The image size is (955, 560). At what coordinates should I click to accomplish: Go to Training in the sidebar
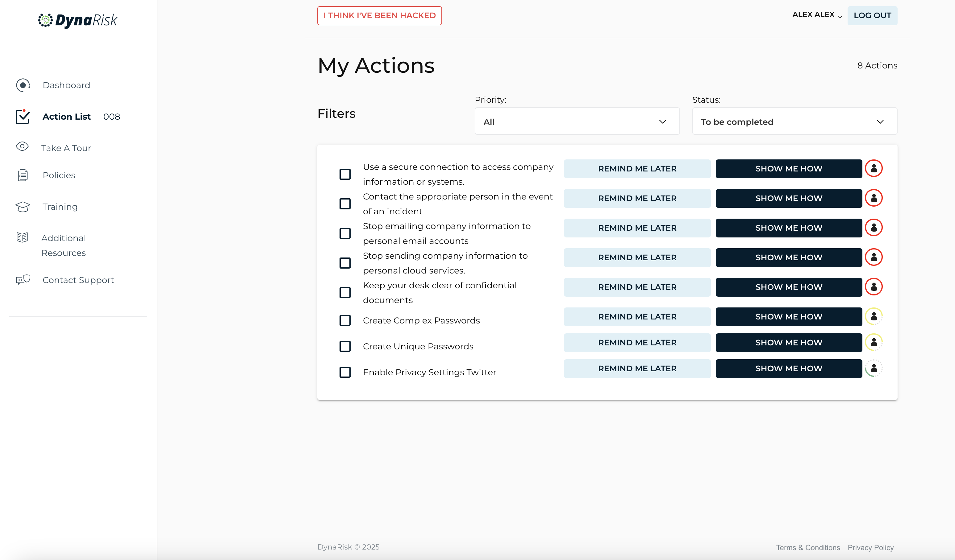[x=60, y=207]
